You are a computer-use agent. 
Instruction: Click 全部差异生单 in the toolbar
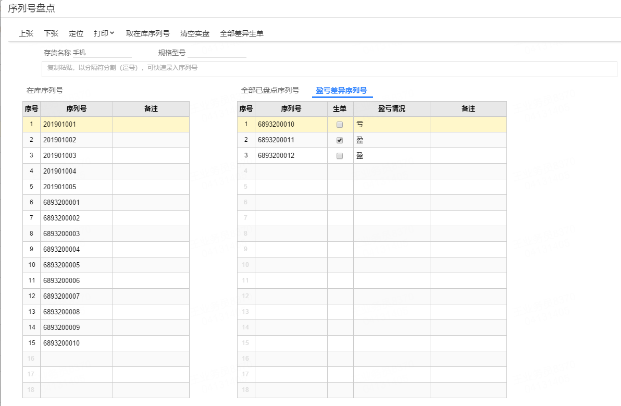pyautogui.click(x=242, y=34)
